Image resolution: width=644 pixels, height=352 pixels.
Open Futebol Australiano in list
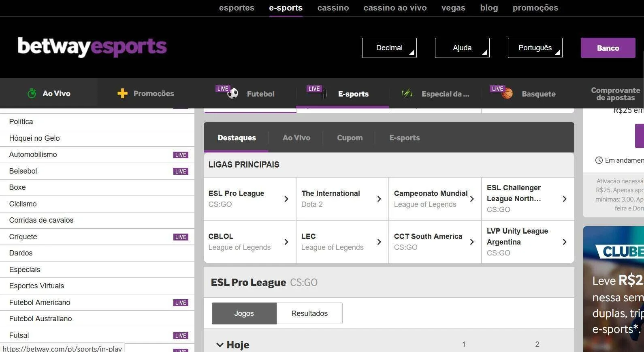97,319
